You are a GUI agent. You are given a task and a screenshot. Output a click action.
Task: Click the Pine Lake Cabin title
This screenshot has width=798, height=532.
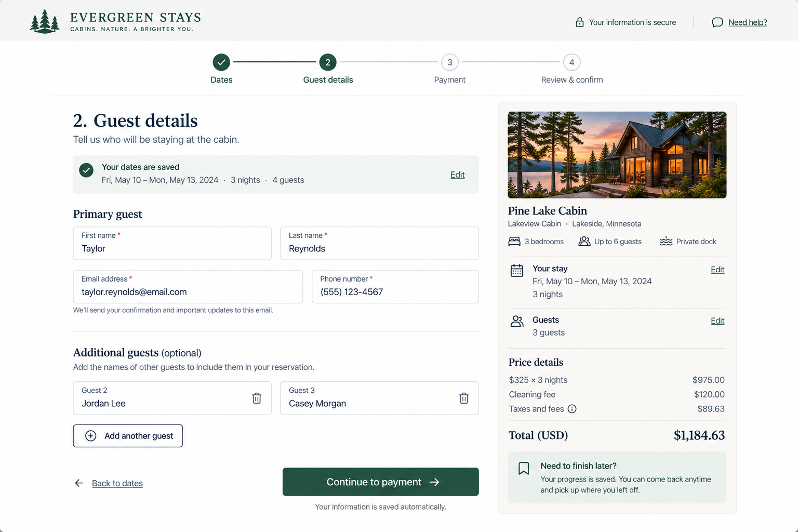(548, 211)
